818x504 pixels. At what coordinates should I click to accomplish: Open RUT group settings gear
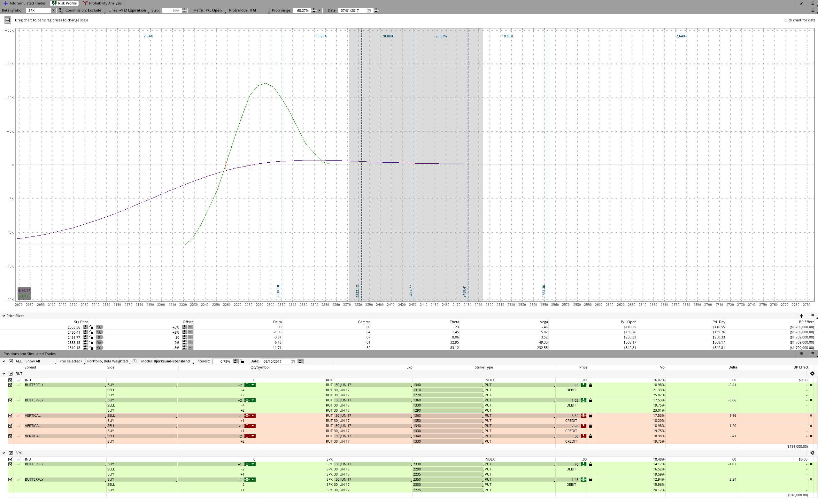[812, 374]
